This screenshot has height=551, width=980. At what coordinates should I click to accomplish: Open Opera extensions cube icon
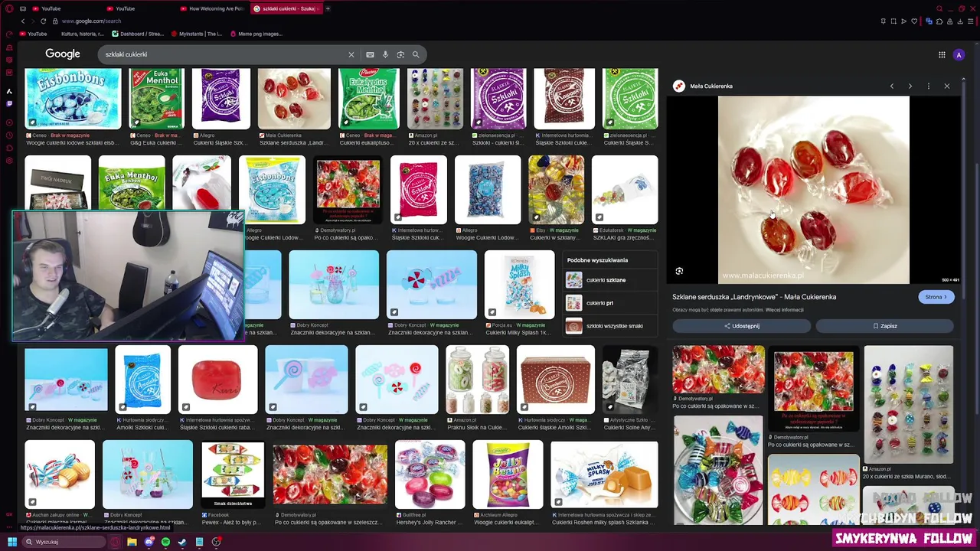point(939,21)
